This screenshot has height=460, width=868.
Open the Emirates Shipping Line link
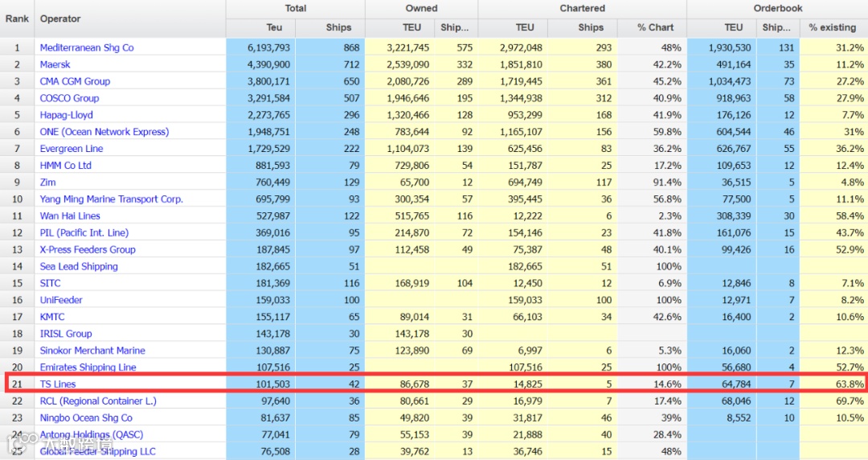tap(88, 367)
